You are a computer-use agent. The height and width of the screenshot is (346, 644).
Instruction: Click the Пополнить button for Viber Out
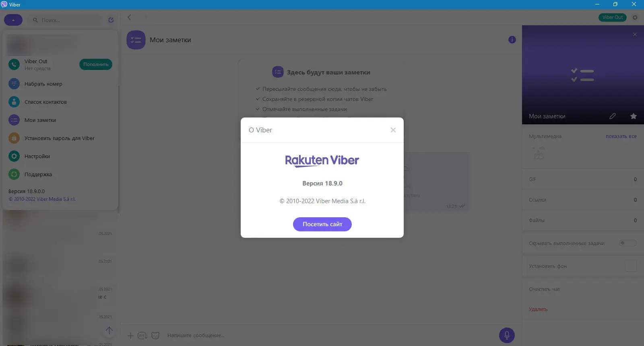click(96, 64)
